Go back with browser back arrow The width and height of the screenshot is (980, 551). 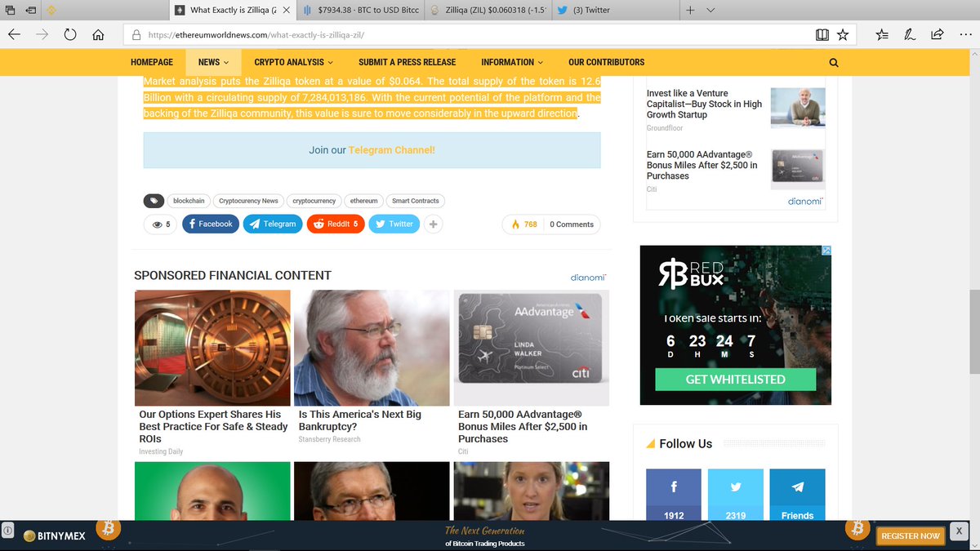(13, 35)
